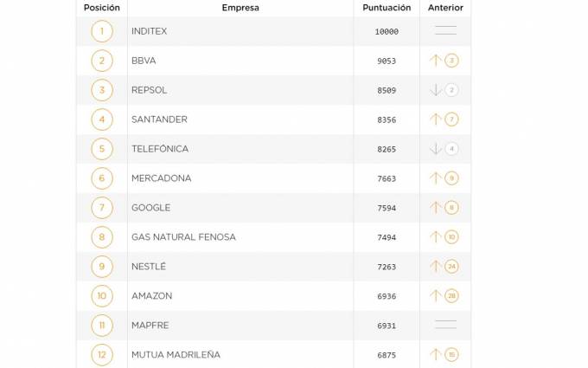Click the up arrow beside SANTANDER's previous rank
Image resolution: width=588 pixels, height=368 pixels.
tap(436, 119)
